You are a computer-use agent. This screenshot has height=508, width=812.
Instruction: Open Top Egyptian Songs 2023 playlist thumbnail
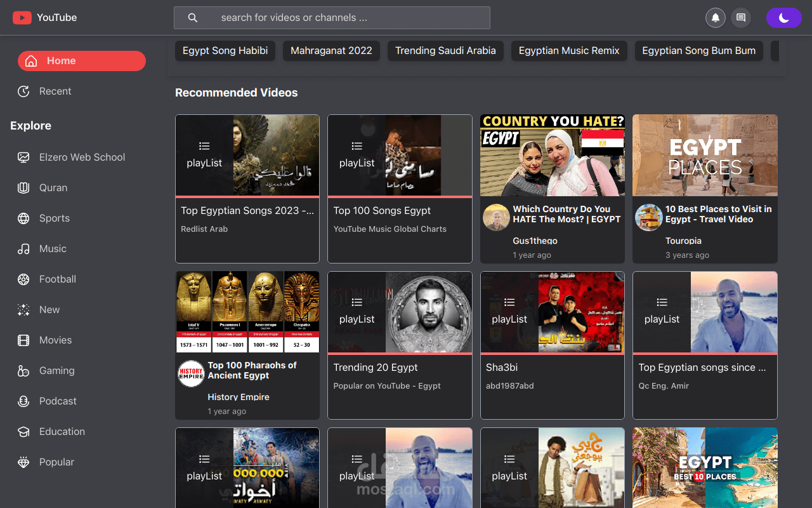(247, 155)
